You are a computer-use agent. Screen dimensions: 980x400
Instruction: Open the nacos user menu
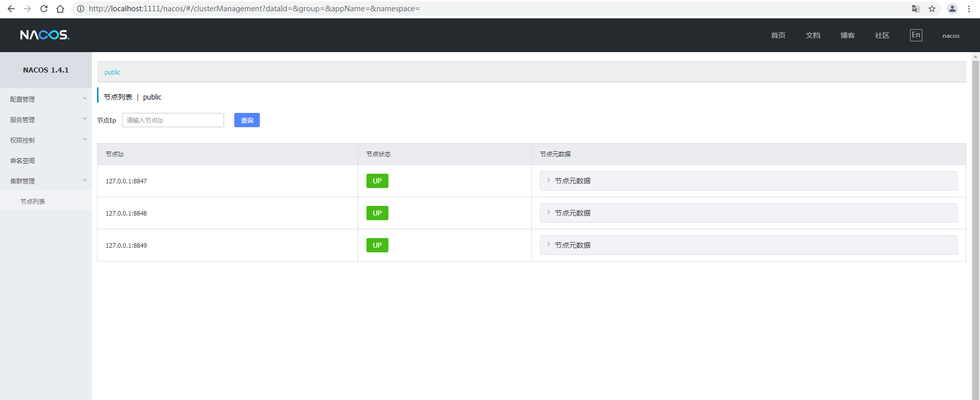(x=951, y=36)
